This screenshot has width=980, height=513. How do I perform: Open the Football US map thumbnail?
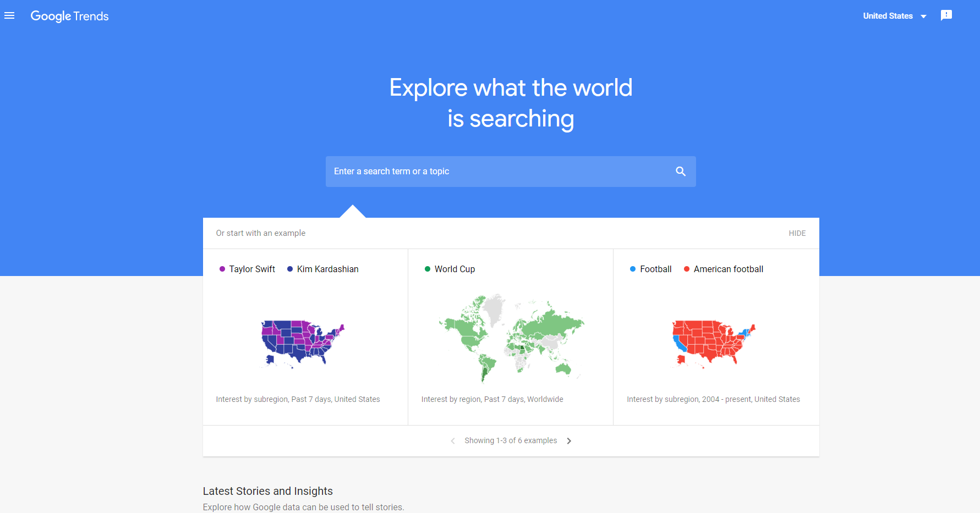click(x=714, y=344)
